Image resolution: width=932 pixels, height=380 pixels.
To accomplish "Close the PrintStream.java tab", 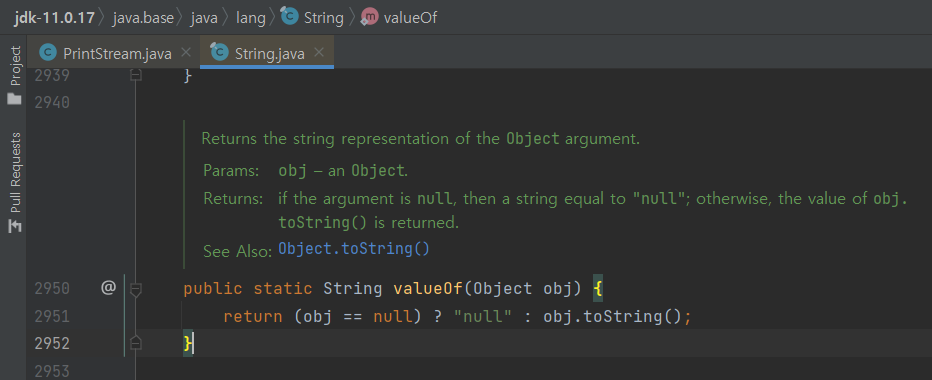I will point(185,52).
